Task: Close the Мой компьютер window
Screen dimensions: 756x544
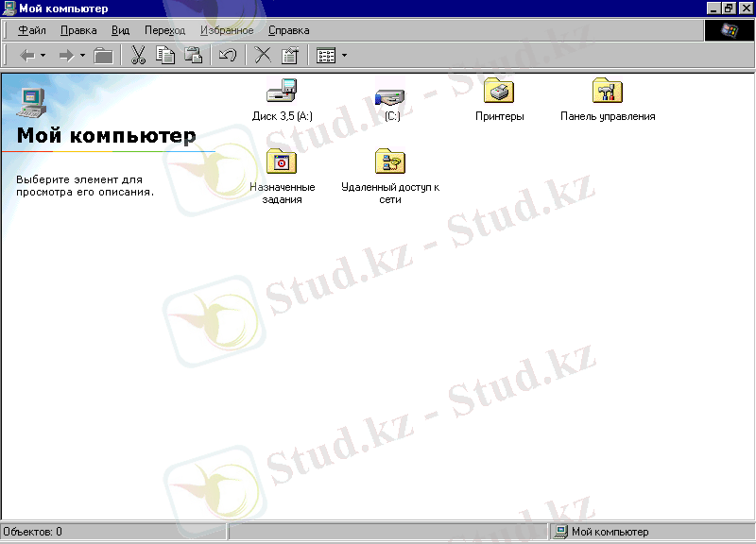Action: (x=746, y=8)
